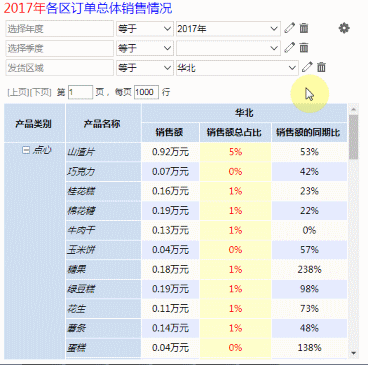
Task: Delete the 发货区域 filter with trash icon
Action: coord(321,67)
